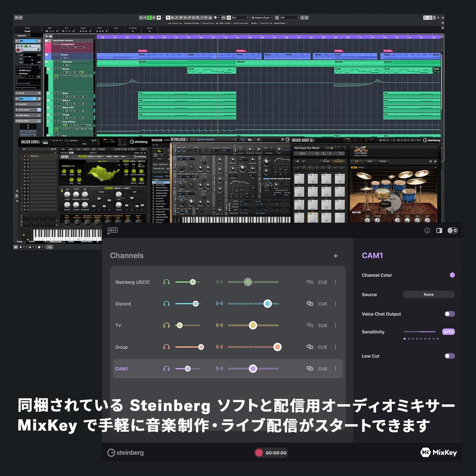Viewport: 476px width, 476px height.
Task: Open the Grid snap type dropdown
Action: click(240, 18)
